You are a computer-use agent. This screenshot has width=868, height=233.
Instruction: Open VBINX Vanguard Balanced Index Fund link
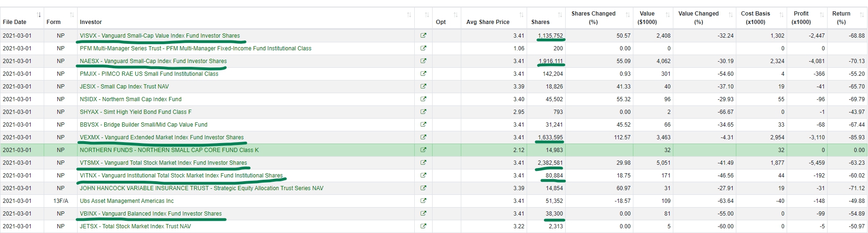point(150,214)
